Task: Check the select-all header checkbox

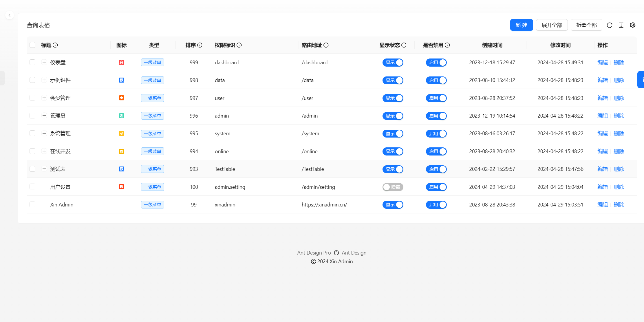Action: click(x=32, y=45)
